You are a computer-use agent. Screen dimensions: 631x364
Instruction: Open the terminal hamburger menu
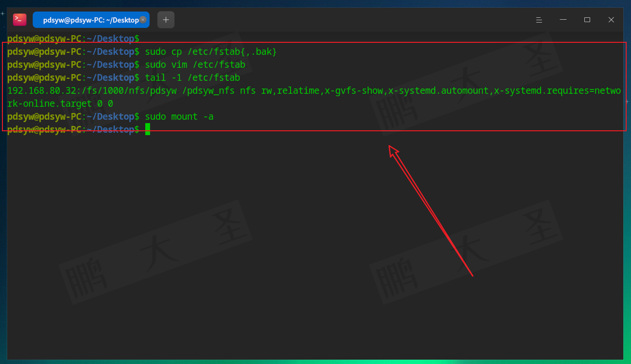coord(539,20)
